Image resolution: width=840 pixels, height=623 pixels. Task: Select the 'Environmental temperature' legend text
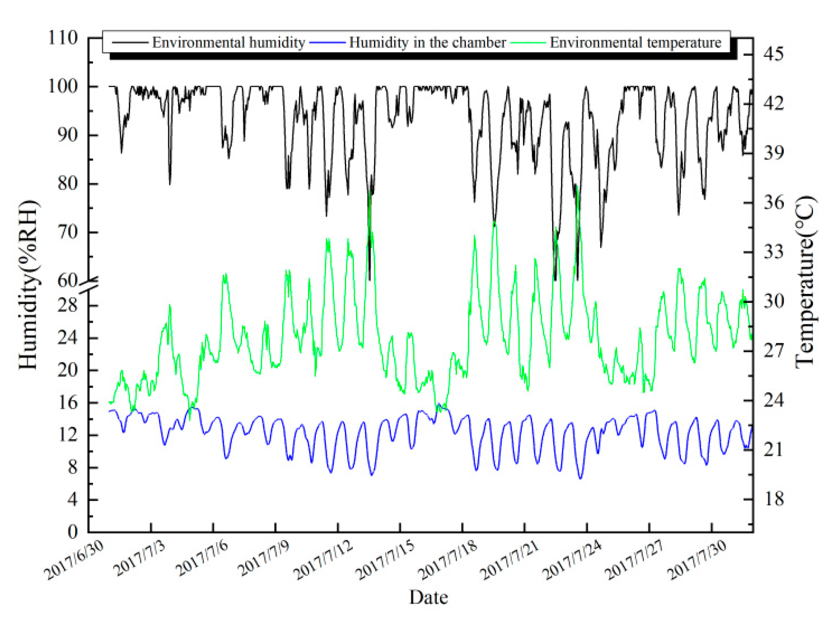[635, 43]
